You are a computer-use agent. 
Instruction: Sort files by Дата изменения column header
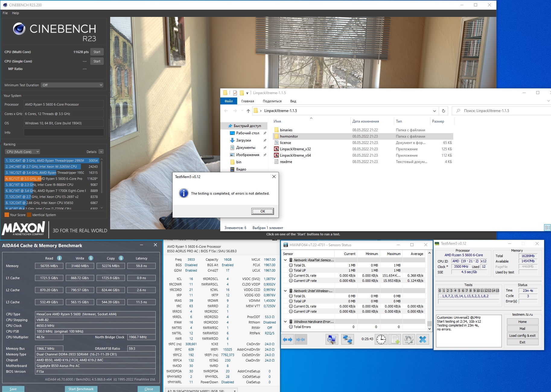[365, 121]
